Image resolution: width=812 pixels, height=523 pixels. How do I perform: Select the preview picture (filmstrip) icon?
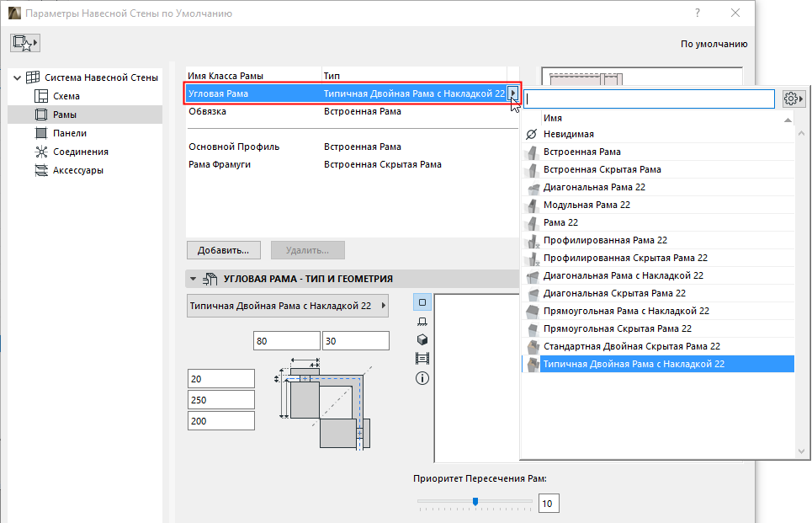point(422,359)
